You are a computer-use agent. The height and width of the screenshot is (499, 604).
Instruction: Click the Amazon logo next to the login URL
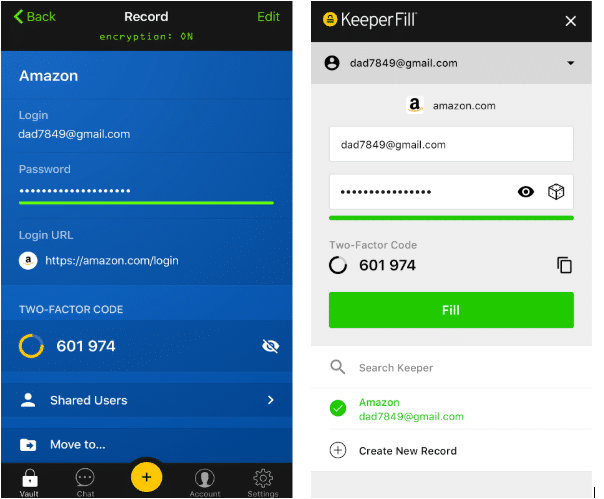(28, 260)
